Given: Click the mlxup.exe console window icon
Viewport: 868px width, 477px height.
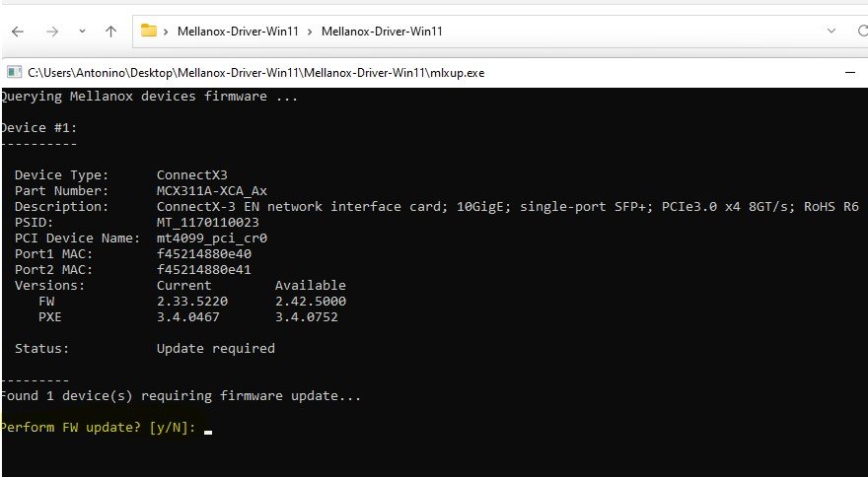Looking at the screenshot, I should pyautogui.click(x=15, y=73).
